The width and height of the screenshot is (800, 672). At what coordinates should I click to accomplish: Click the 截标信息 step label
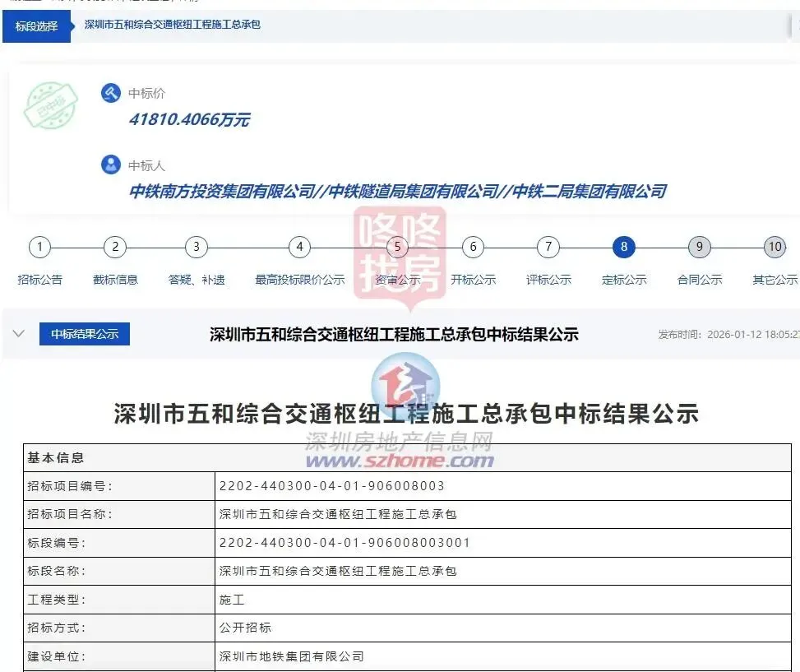(115, 280)
